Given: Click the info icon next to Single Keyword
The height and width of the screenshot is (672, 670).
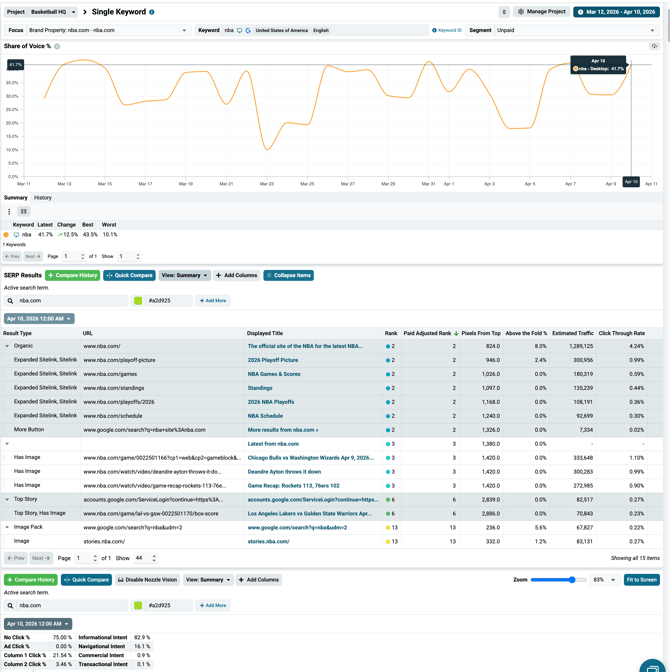Looking at the screenshot, I should pyautogui.click(x=152, y=12).
